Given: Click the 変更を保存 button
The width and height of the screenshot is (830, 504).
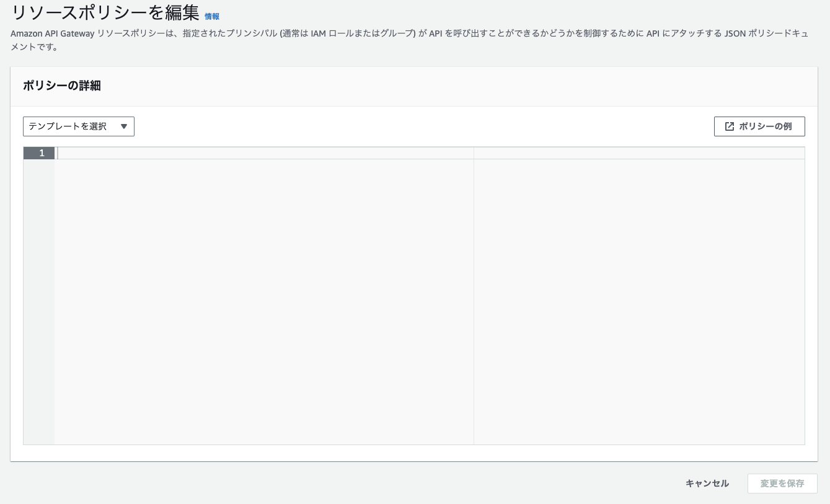Looking at the screenshot, I should pos(782,484).
